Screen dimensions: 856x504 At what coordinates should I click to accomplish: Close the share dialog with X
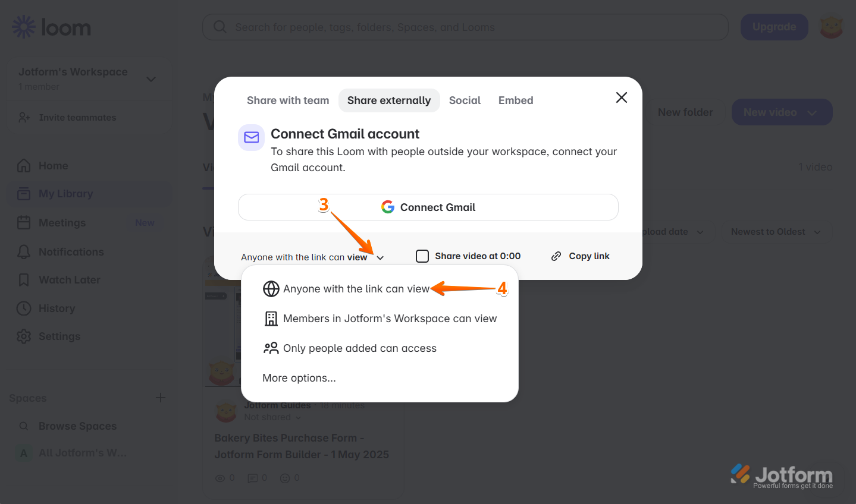[x=622, y=97]
